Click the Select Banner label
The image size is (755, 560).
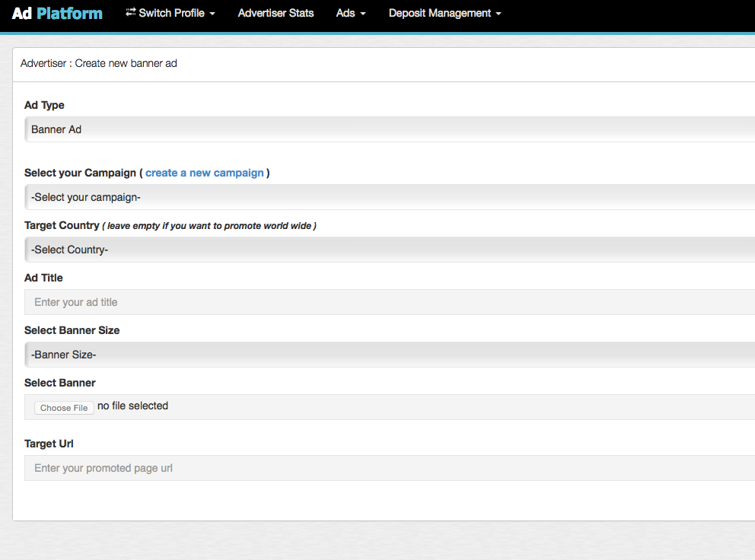[60, 383]
